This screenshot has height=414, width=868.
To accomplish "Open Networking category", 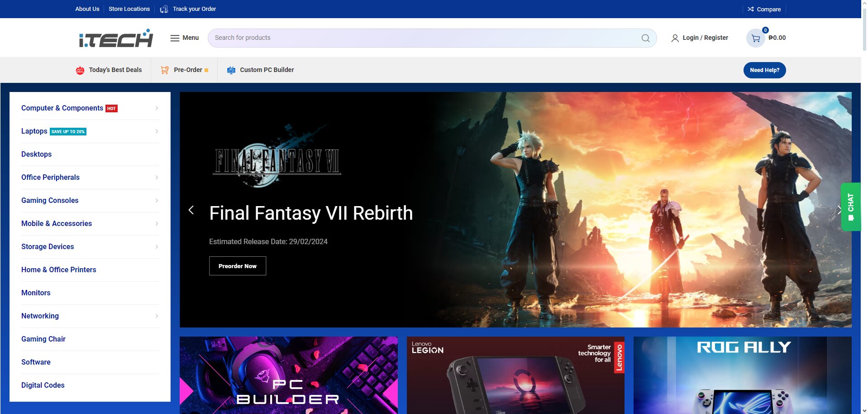I will coord(40,316).
